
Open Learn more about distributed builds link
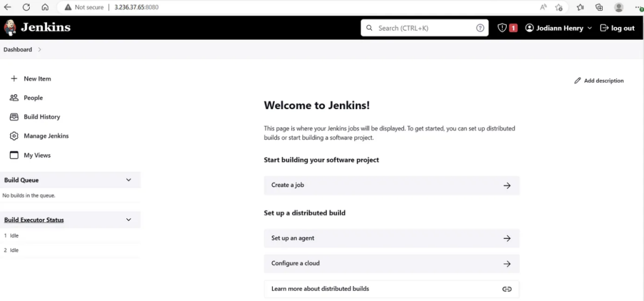pos(391,289)
